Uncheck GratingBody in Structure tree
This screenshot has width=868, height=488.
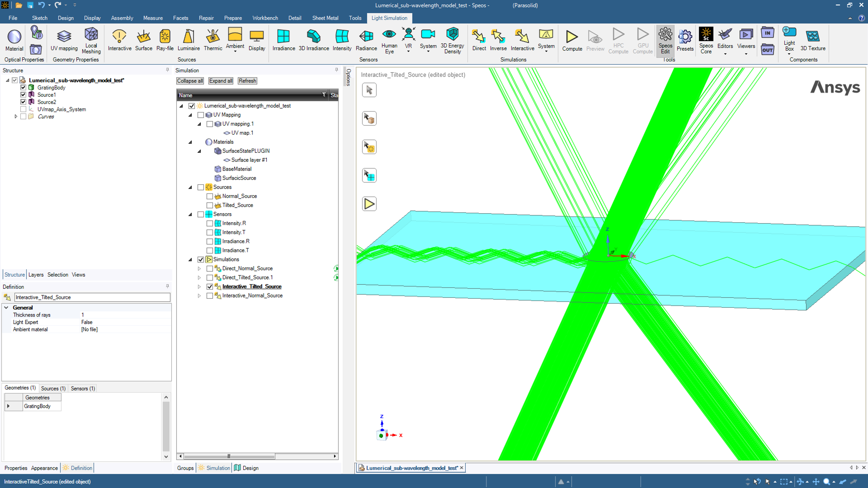(x=23, y=88)
